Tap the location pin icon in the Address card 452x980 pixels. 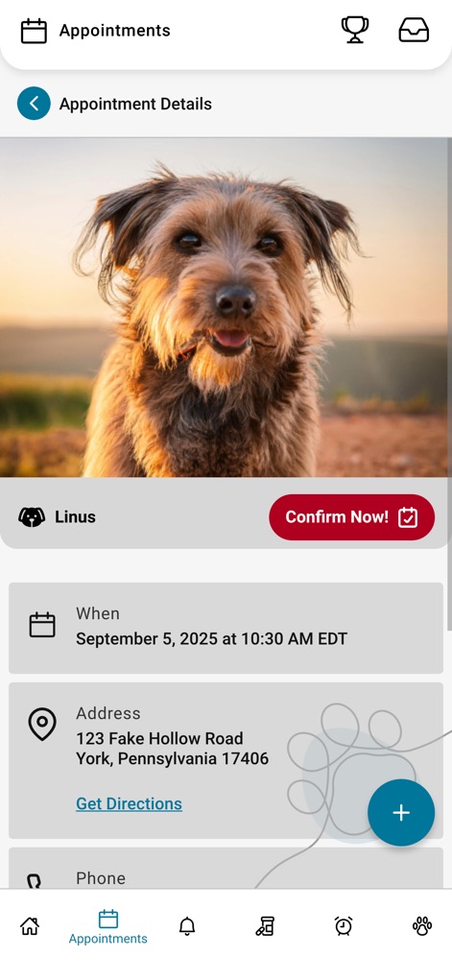pos(42,725)
